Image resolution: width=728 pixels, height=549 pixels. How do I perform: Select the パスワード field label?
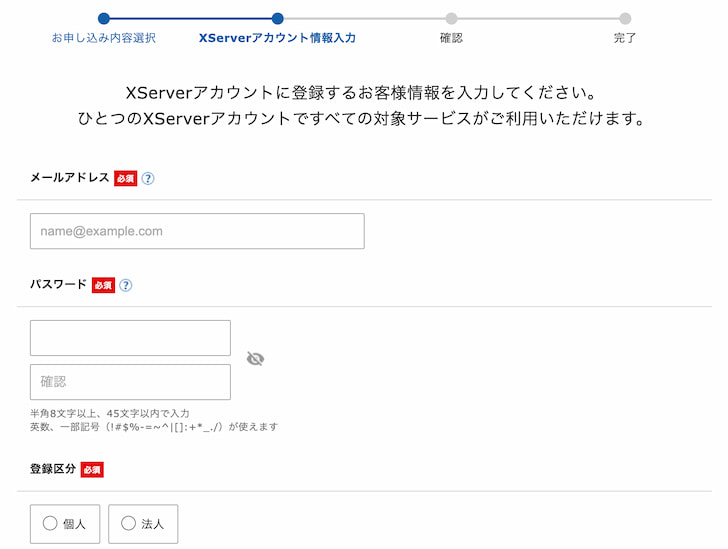58,284
